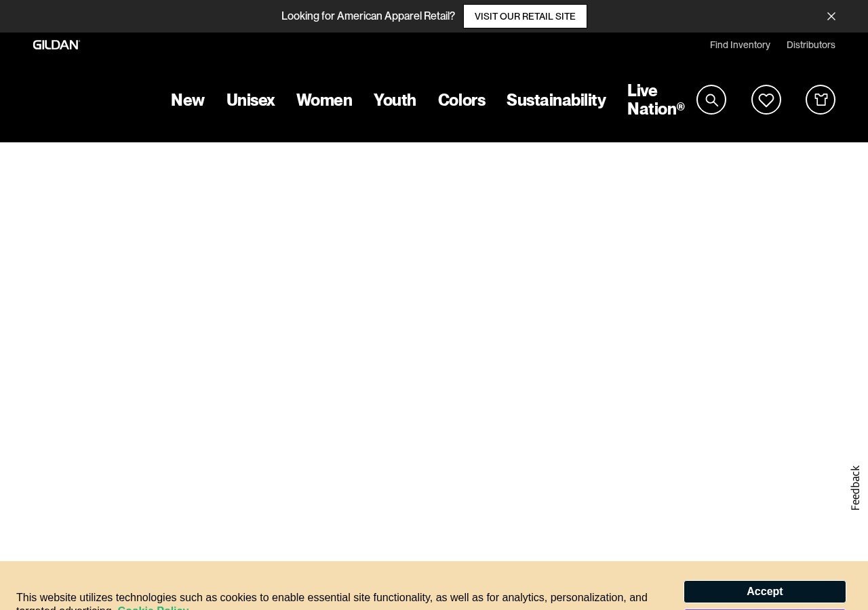Click the t-shirt icon in header
868x610 pixels.
pyautogui.click(x=821, y=100)
